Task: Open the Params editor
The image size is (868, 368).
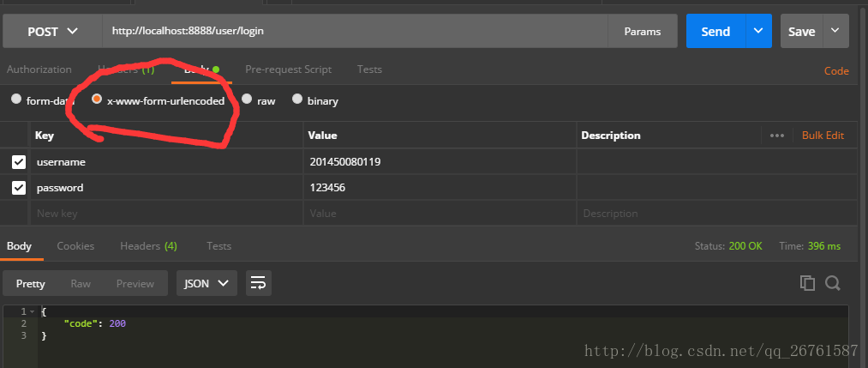Action: [643, 32]
